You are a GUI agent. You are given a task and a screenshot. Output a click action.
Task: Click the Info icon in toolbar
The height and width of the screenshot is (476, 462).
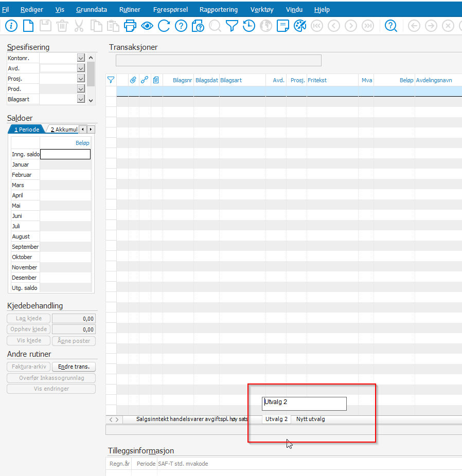[11, 26]
